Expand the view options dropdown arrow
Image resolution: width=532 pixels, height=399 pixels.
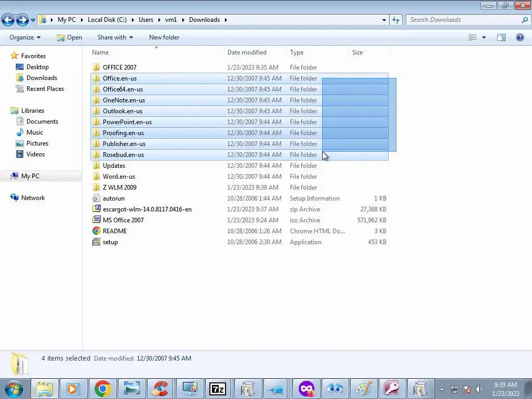point(484,37)
